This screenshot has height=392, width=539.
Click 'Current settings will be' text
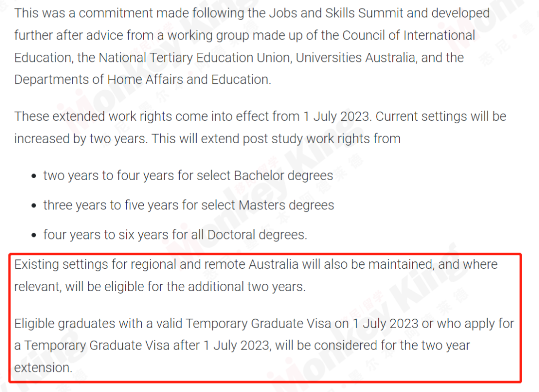[441, 117]
